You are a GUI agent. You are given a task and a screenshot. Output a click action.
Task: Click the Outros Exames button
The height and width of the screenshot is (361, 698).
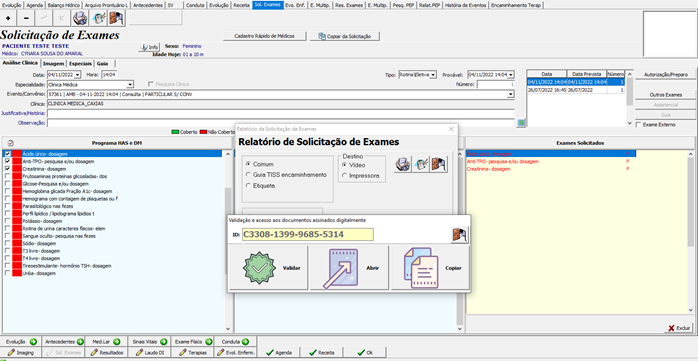click(x=666, y=95)
